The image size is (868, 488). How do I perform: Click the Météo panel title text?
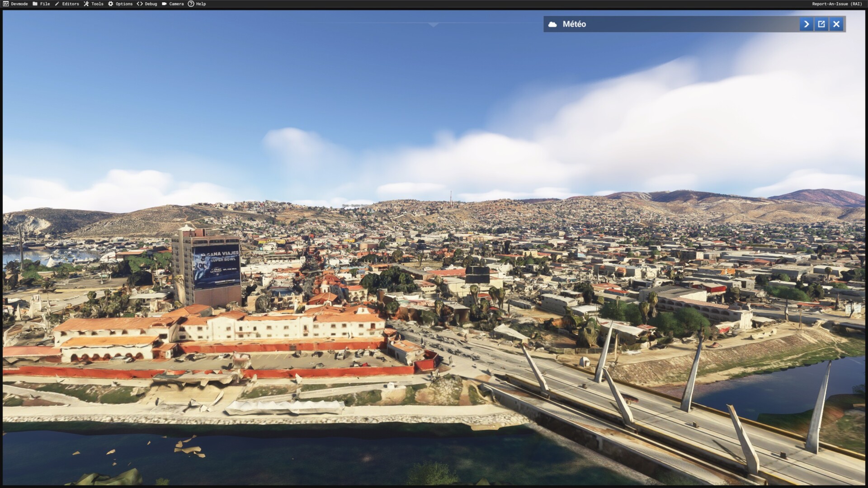click(x=574, y=24)
